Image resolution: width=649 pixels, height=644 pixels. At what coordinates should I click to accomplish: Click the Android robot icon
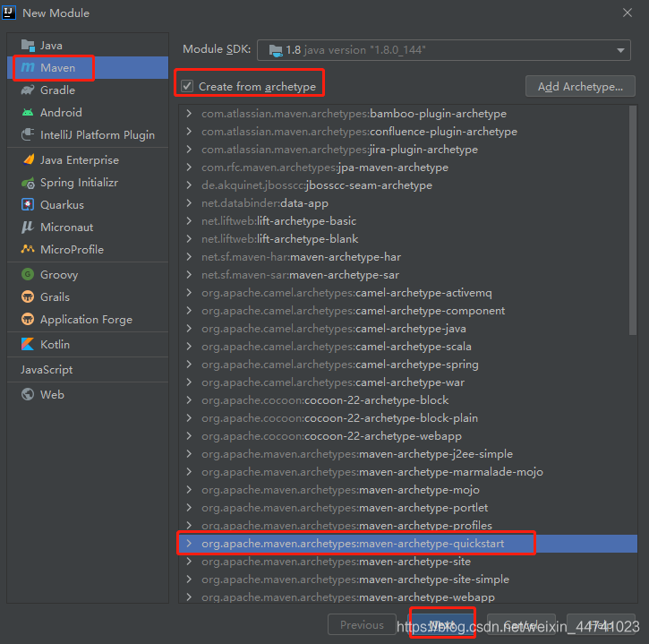tap(28, 112)
